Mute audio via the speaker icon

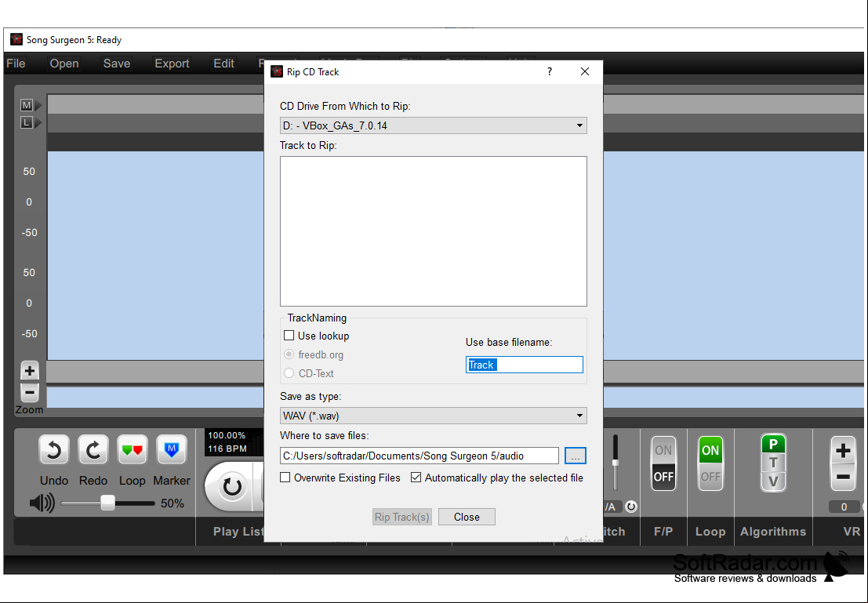(42, 503)
